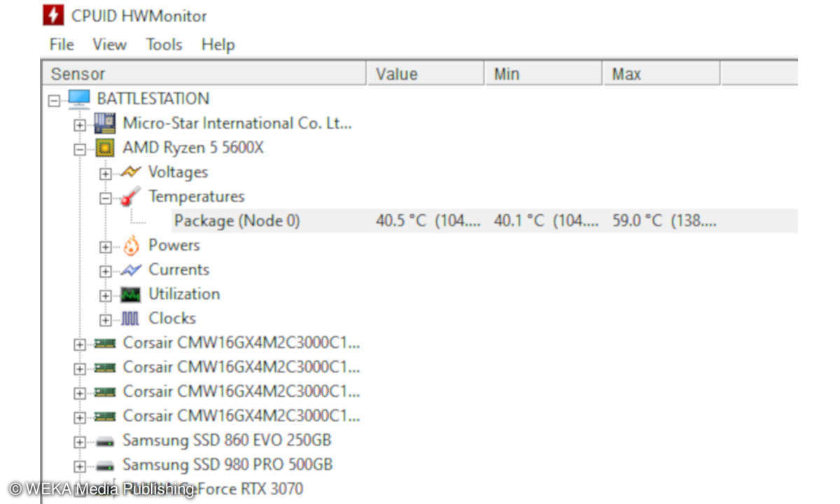Image resolution: width=840 pixels, height=504 pixels.
Task: Expand the Samsung SSD 980 PRO node
Action: click(x=80, y=467)
